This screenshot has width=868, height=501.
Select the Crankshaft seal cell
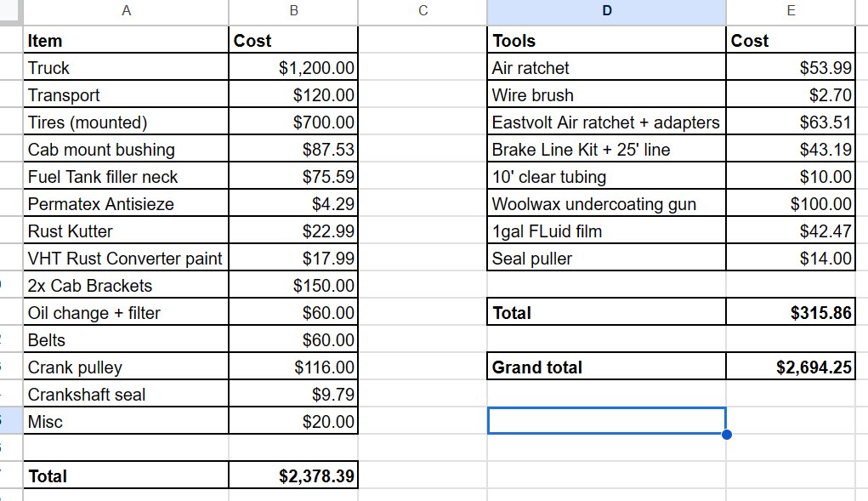point(126,394)
